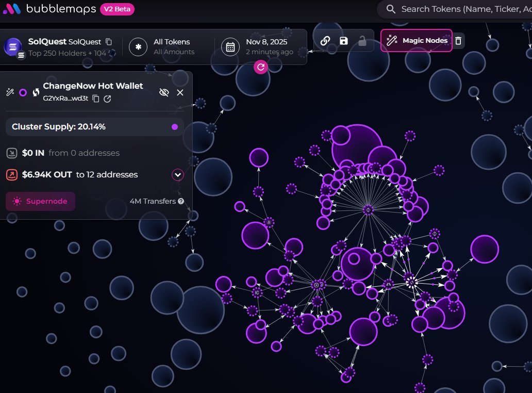
Task: Toggle the unlock padlock icon
Action: [362, 41]
